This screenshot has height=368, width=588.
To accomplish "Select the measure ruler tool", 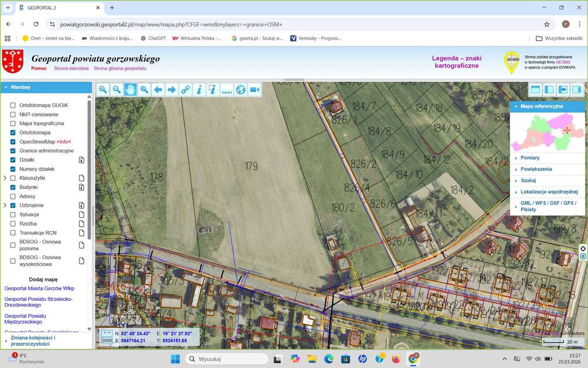I will 227,89.
